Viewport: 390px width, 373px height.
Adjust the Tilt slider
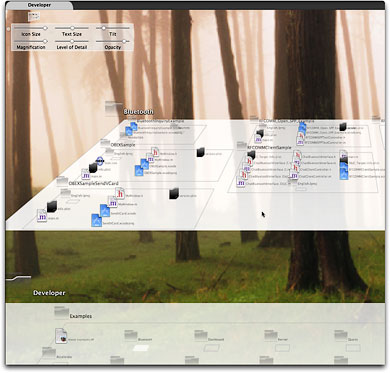coord(113,28)
